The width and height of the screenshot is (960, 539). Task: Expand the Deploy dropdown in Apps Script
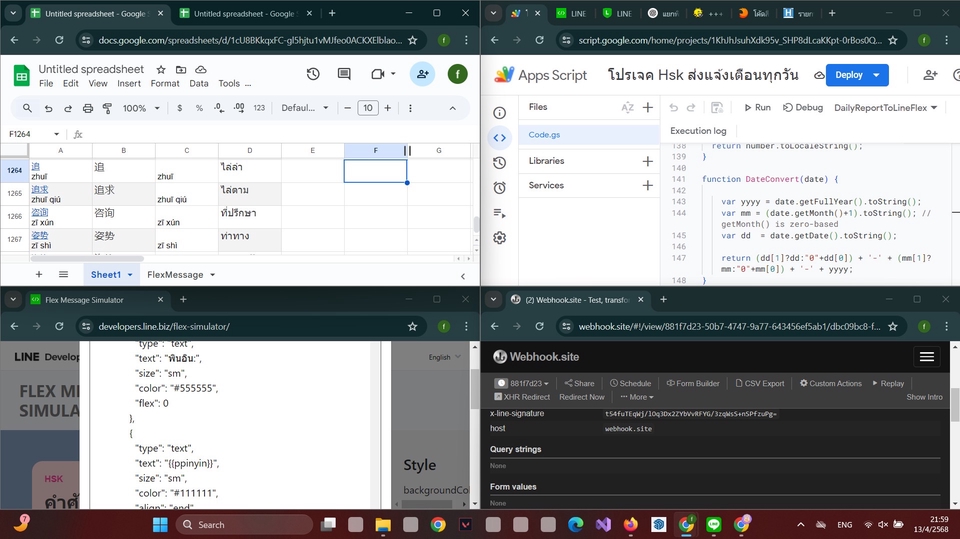coord(877,75)
